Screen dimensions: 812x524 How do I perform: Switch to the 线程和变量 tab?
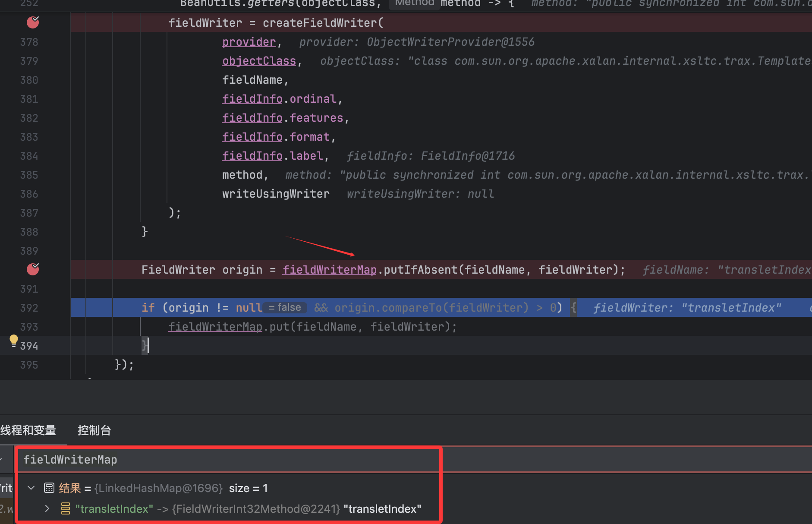coord(28,430)
